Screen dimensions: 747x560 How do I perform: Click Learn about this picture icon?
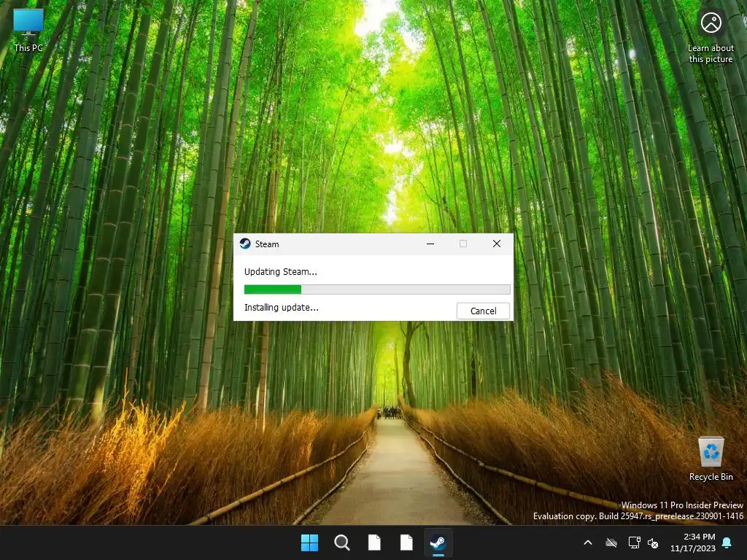tap(711, 37)
